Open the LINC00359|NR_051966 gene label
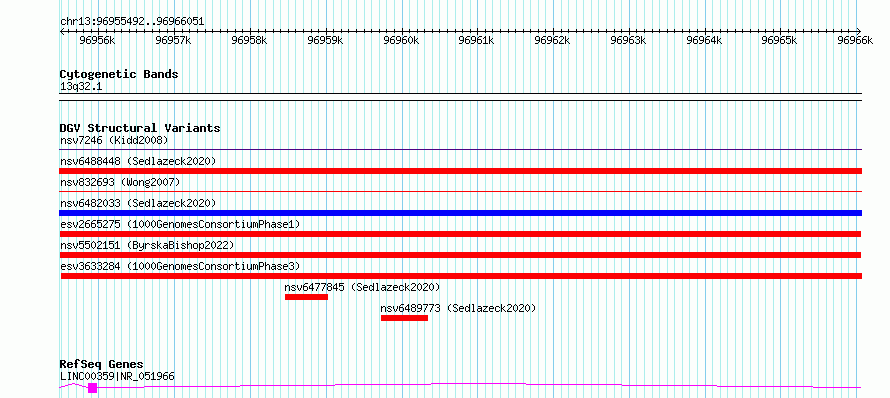 (117, 376)
